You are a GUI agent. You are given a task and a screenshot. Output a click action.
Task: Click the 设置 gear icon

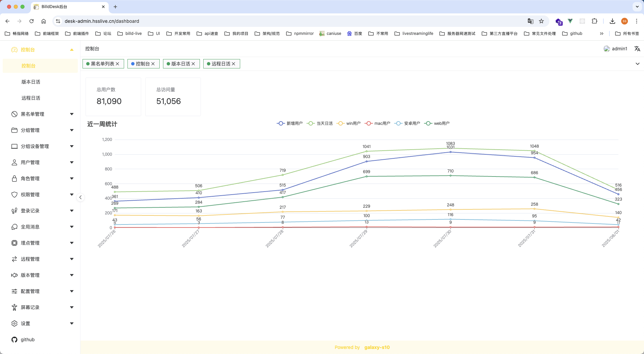click(x=14, y=323)
